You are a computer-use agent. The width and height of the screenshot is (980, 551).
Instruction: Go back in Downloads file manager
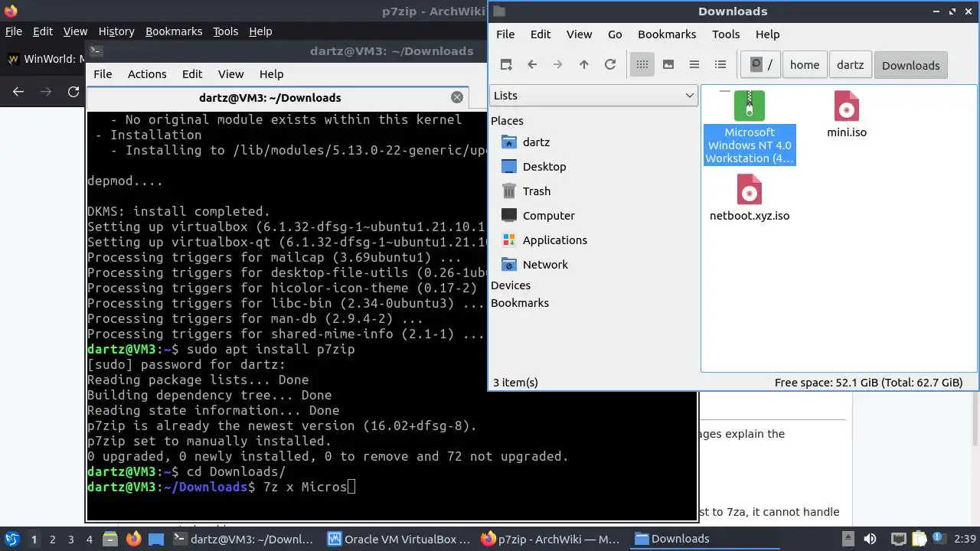(x=532, y=65)
